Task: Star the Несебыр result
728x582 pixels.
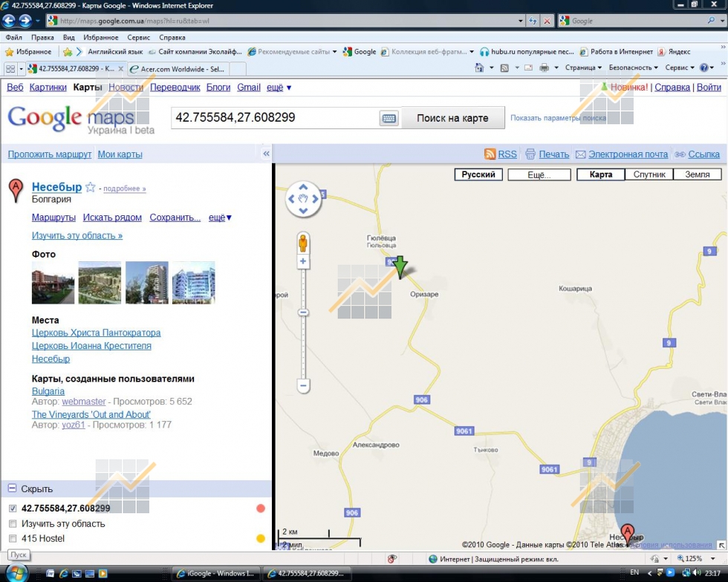Action: pyautogui.click(x=91, y=188)
